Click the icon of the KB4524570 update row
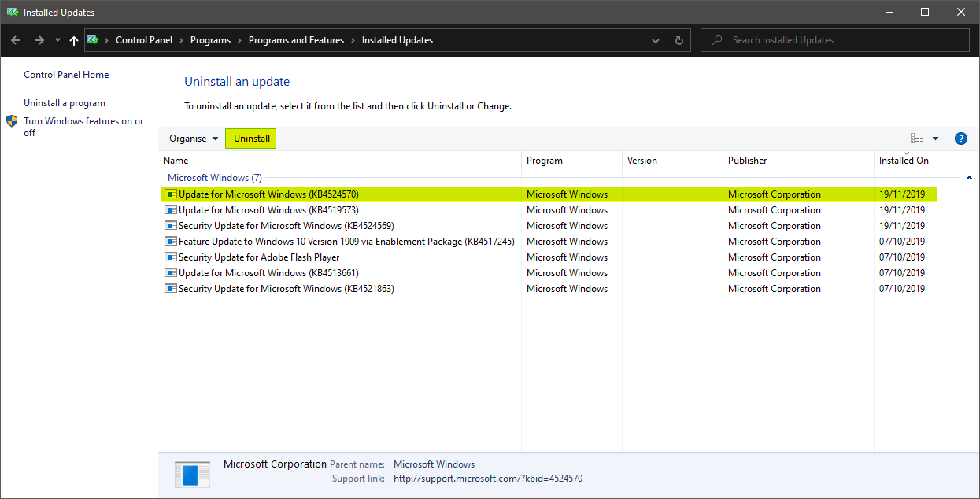980x499 pixels. point(170,194)
